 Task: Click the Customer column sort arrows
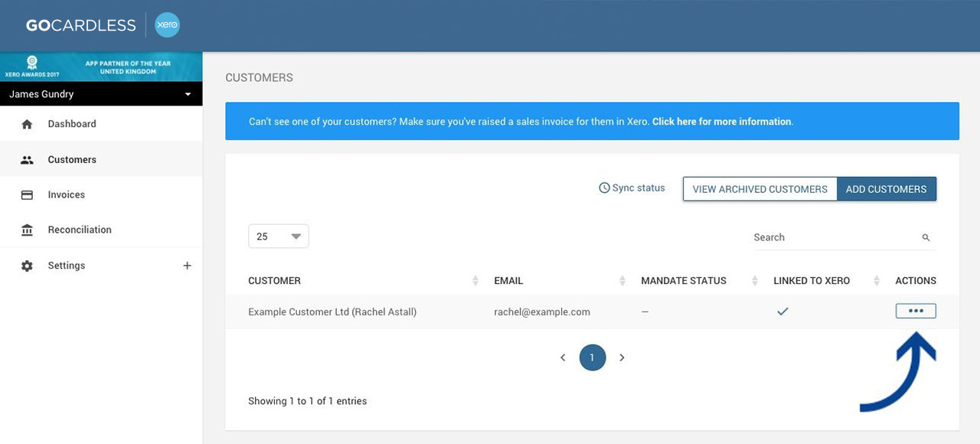[x=475, y=281]
